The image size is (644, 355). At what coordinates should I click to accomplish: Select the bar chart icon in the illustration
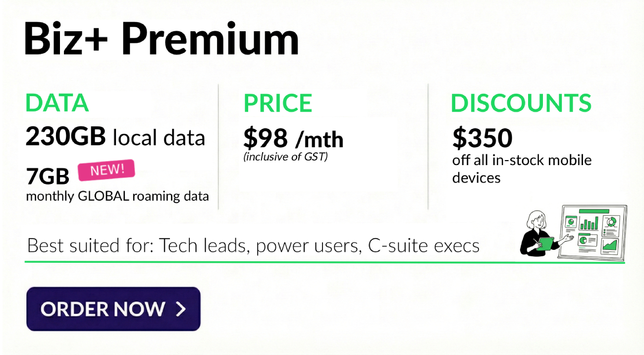coord(589,223)
